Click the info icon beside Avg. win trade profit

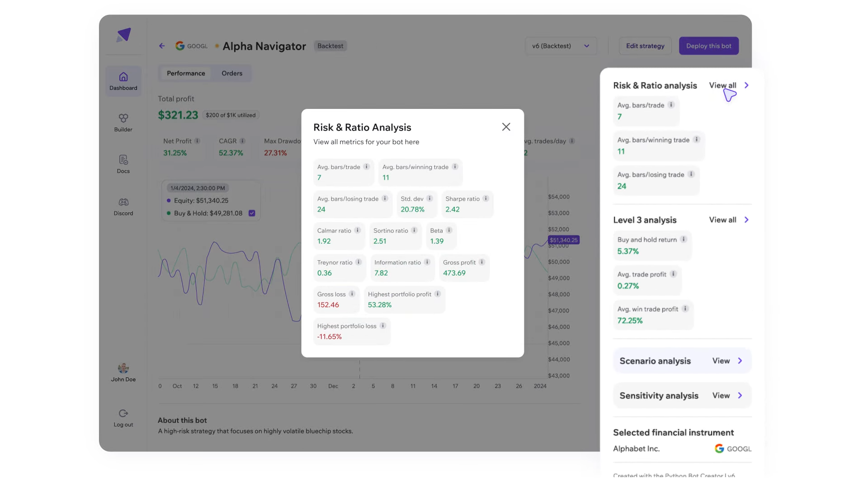pyautogui.click(x=685, y=309)
